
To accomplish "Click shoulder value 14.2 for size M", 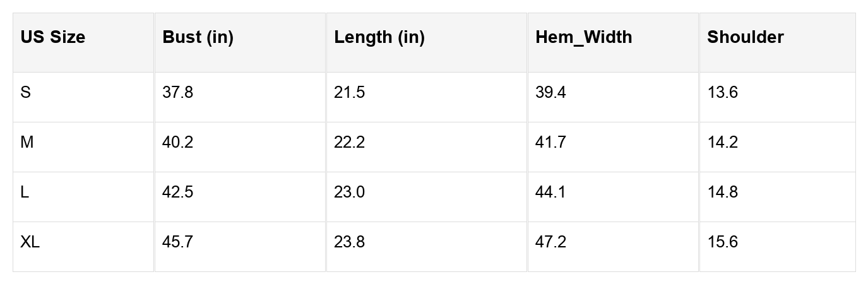I will click(722, 143).
